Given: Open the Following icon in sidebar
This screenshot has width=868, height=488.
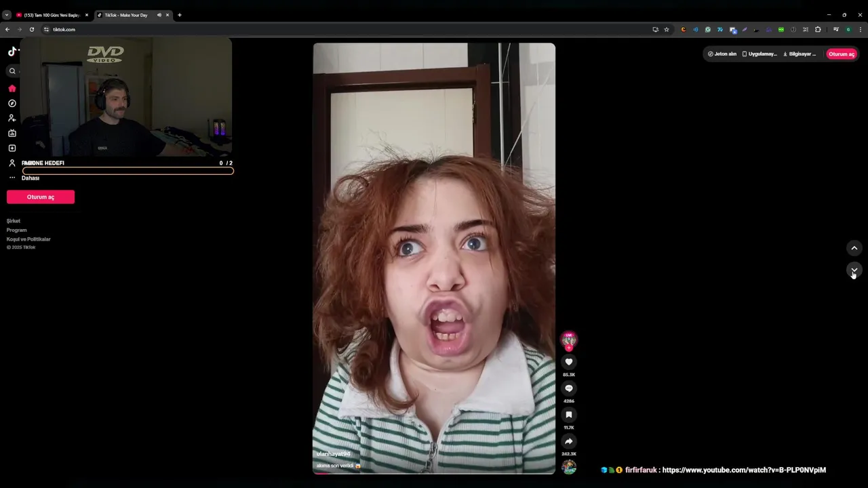Looking at the screenshot, I should [12, 119].
